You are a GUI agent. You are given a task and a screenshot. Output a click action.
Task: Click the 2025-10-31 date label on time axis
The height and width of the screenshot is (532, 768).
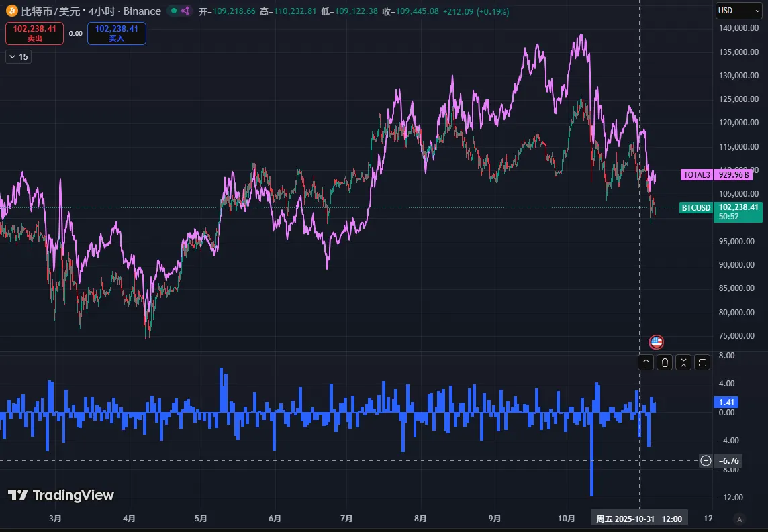click(x=625, y=519)
